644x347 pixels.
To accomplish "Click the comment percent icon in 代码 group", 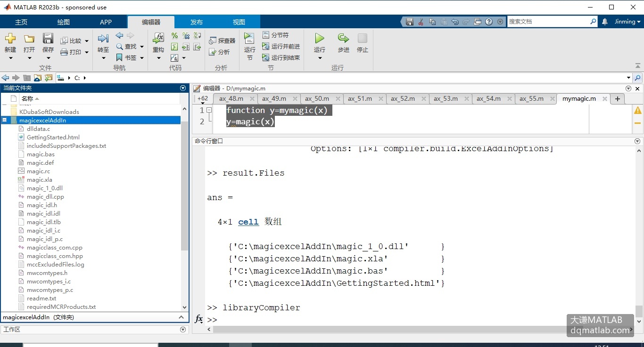I will pyautogui.click(x=174, y=36).
